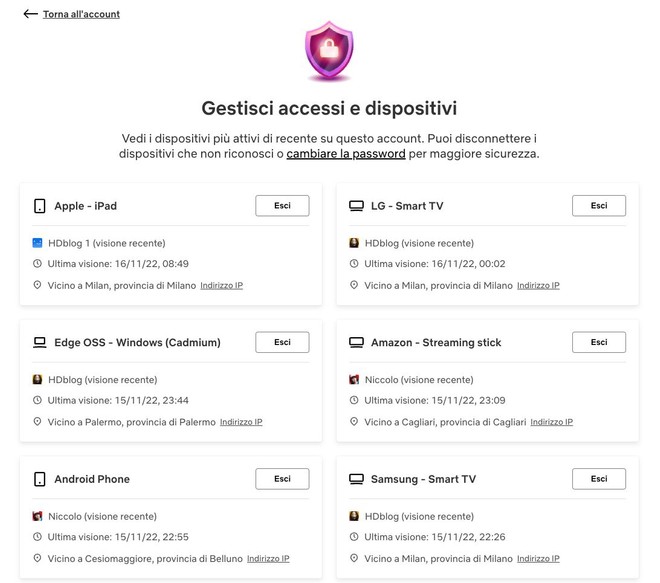Image resolution: width=660 pixels, height=583 pixels.
Task: Click the HDblog 1 blue profile avatar
Action: click(x=37, y=243)
